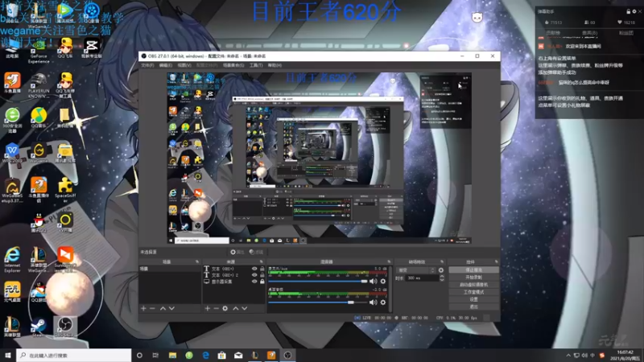Open Task View on the taskbar
The height and width of the screenshot is (362, 644).
coord(155,356)
